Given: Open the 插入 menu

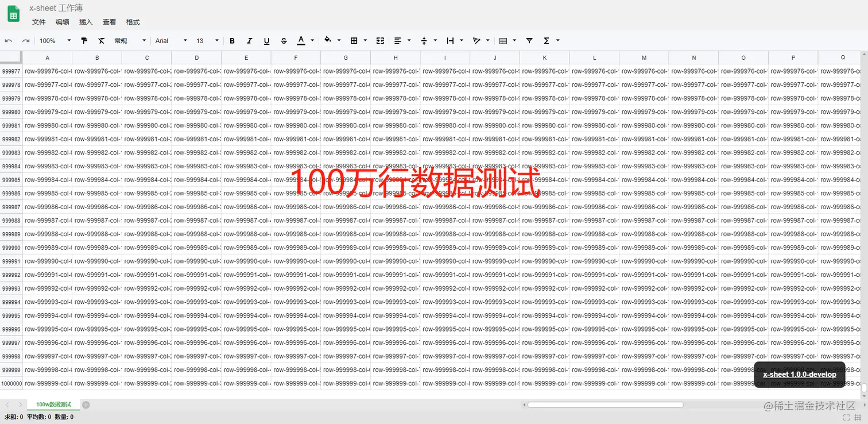Looking at the screenshot, I should (x=85, y=22).
